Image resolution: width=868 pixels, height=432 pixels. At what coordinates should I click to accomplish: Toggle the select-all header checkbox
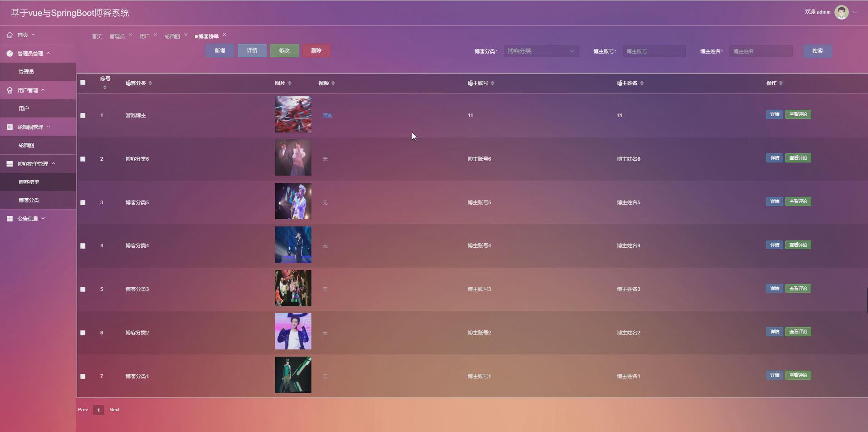83,83
